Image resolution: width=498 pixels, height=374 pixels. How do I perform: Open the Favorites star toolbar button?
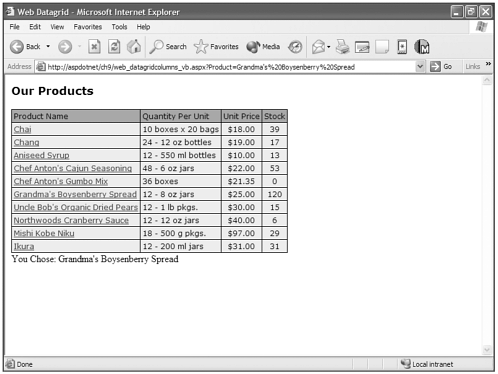[x=216, y=47]
